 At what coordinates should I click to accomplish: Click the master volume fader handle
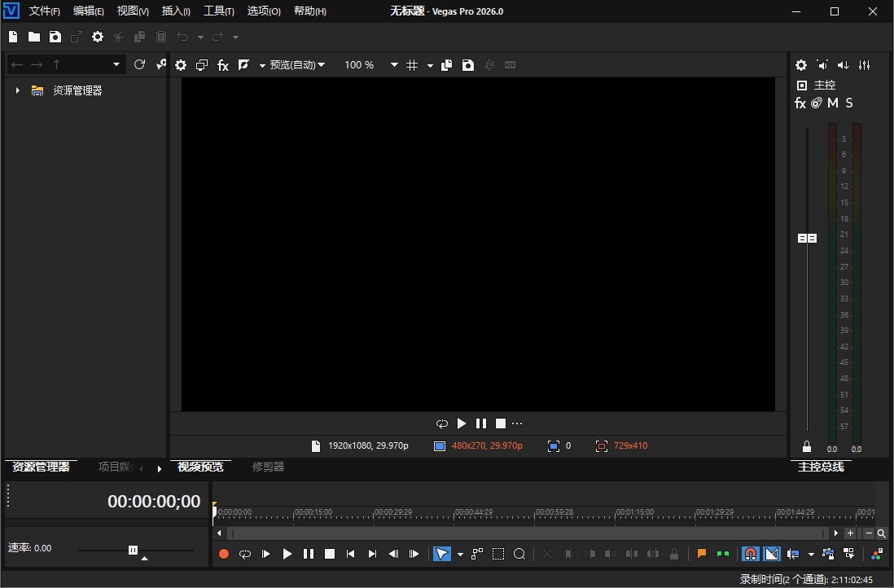(x=807, y=238)
